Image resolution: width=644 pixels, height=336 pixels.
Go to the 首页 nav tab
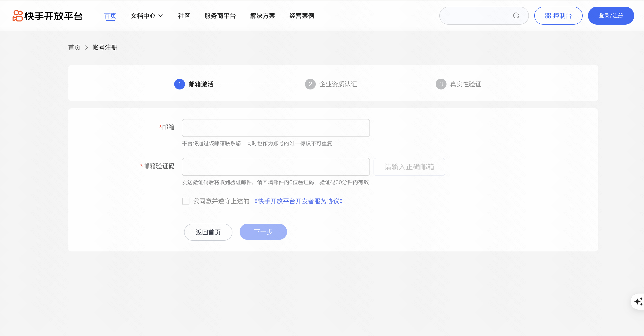point(110,16)
